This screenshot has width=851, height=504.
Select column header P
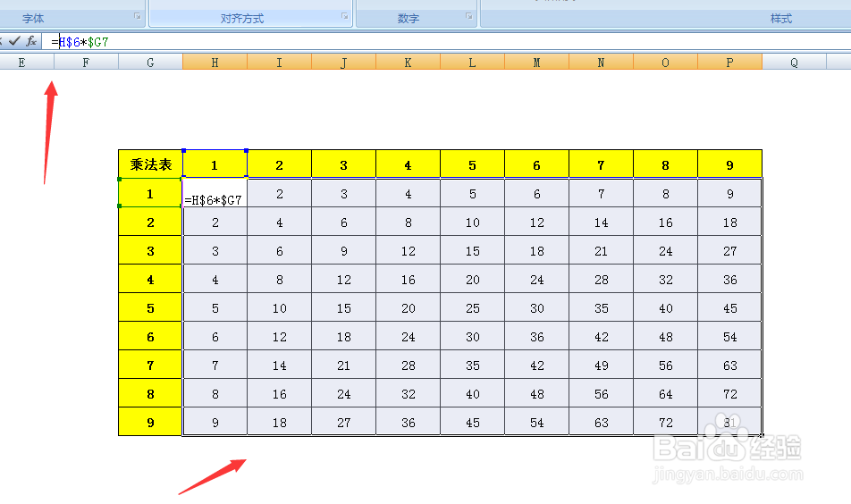pos(729,63)
